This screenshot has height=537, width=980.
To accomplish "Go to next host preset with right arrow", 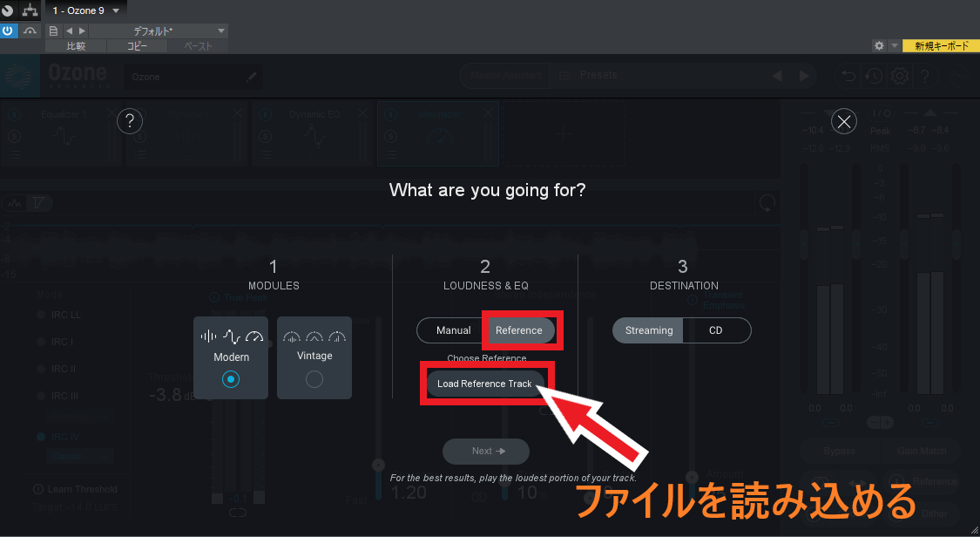I will tap(82, 31).
